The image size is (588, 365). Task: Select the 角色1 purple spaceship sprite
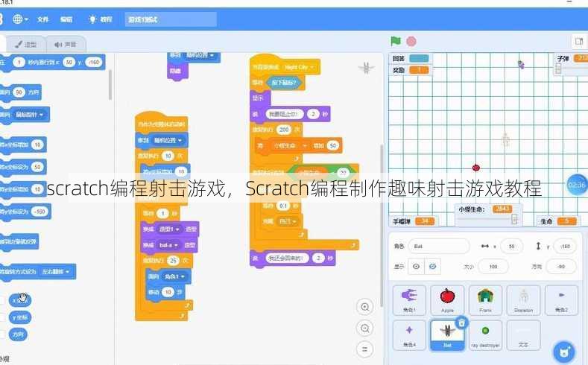coord(409,299)
